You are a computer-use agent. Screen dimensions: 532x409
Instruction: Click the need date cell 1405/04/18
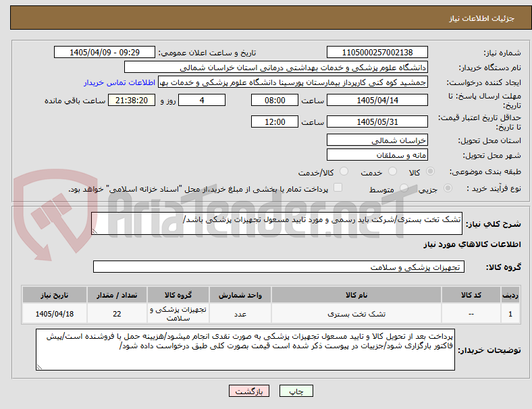[55, 314]
